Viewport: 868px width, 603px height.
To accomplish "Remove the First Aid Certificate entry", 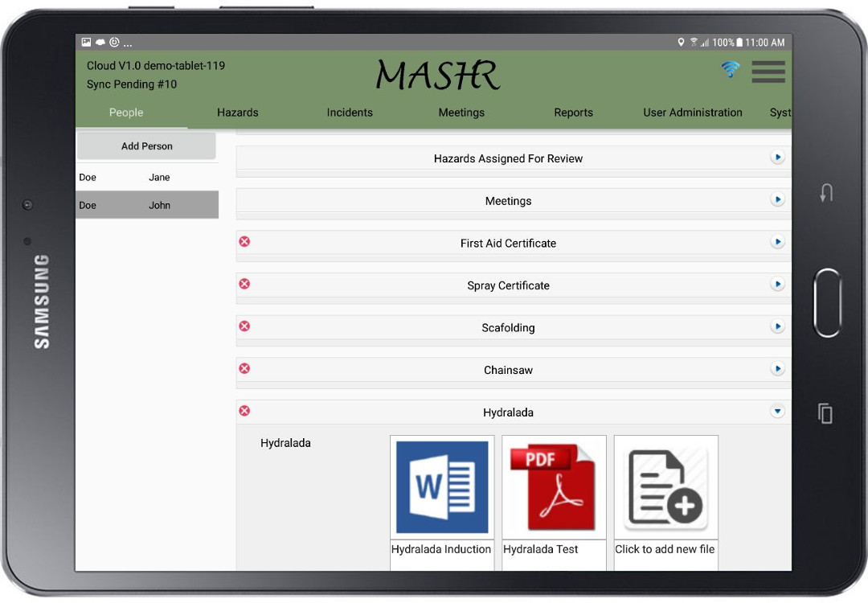I will [x=244, y=242].
